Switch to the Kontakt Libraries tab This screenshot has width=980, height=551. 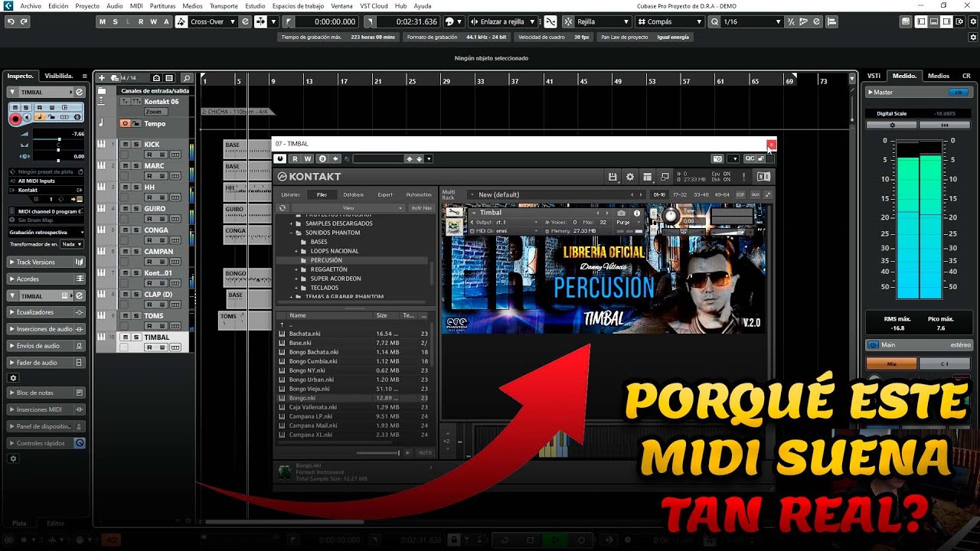click(291, 194)
